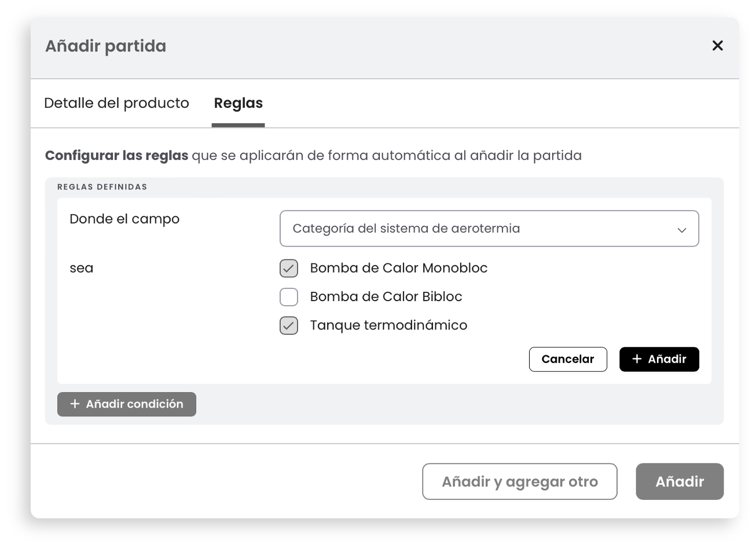The image size is (756, 549).
Task: Click black + Añadir rule button
Action: [x=659, y=359]
